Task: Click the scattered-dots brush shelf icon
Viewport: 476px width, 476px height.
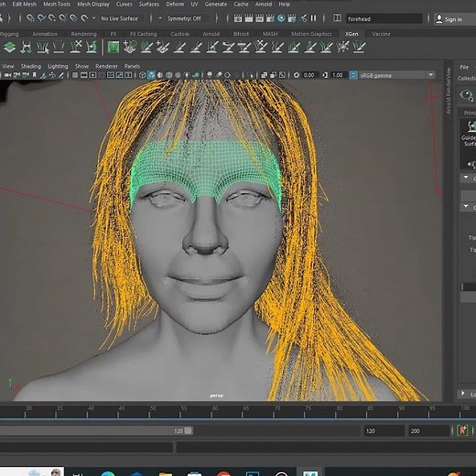Action: (x=342, y=47)
